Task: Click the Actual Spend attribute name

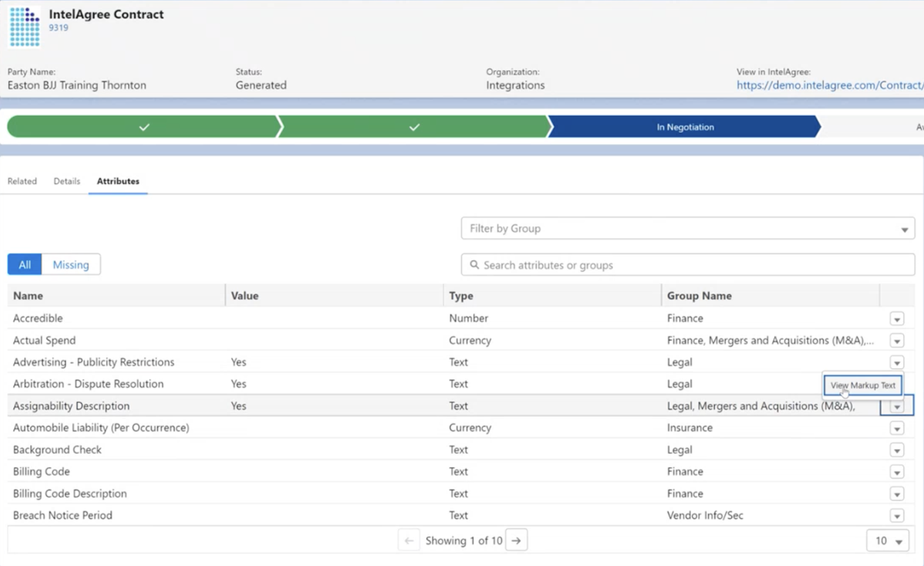Action: click(x=44, y=340)
